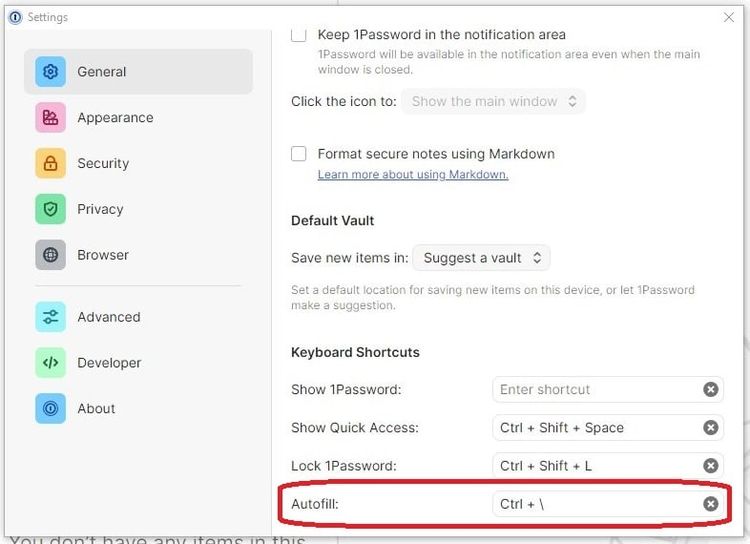Viewport: 750px width, 544px height.
Task: Clear the Lock 1Password shortcut
Action: (710, 466)
